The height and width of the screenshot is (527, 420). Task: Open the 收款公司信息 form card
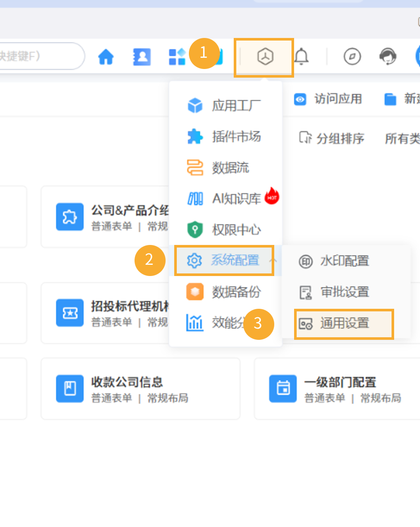coord(141,389)
